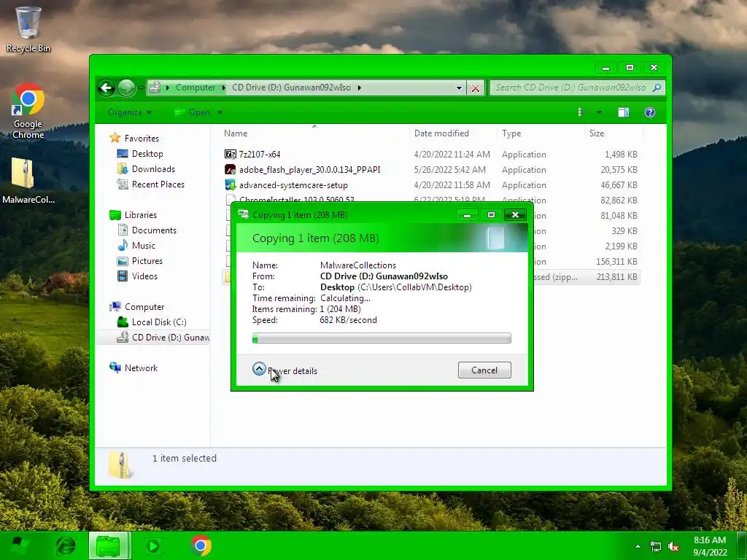The height and width of the screenshot is (560, 747).
Task: Cancel the copy operation
Action: 484,370
